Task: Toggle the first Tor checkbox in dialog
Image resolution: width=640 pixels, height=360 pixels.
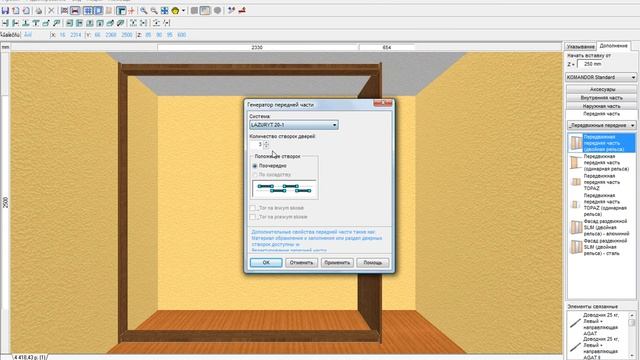Action: point(253,208)
